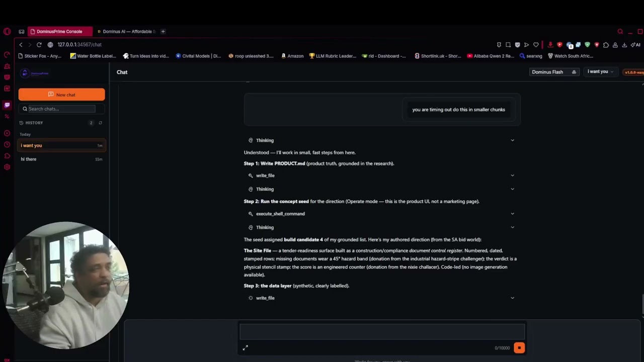Click the site info globe icon
Image resolution: width=644 pixels, height=362 pixels.
50,45
